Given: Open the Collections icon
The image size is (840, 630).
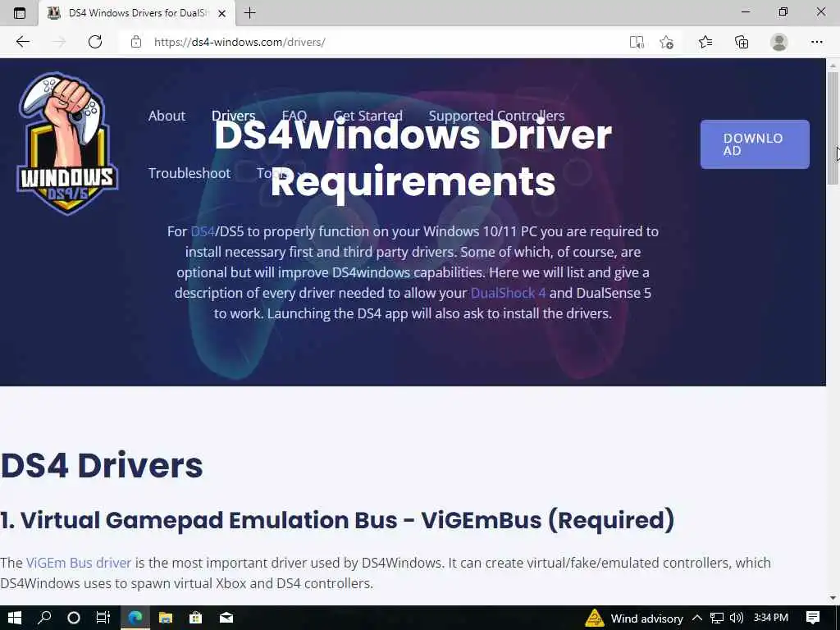Looking at the screenshot, I should coord(742,42).
